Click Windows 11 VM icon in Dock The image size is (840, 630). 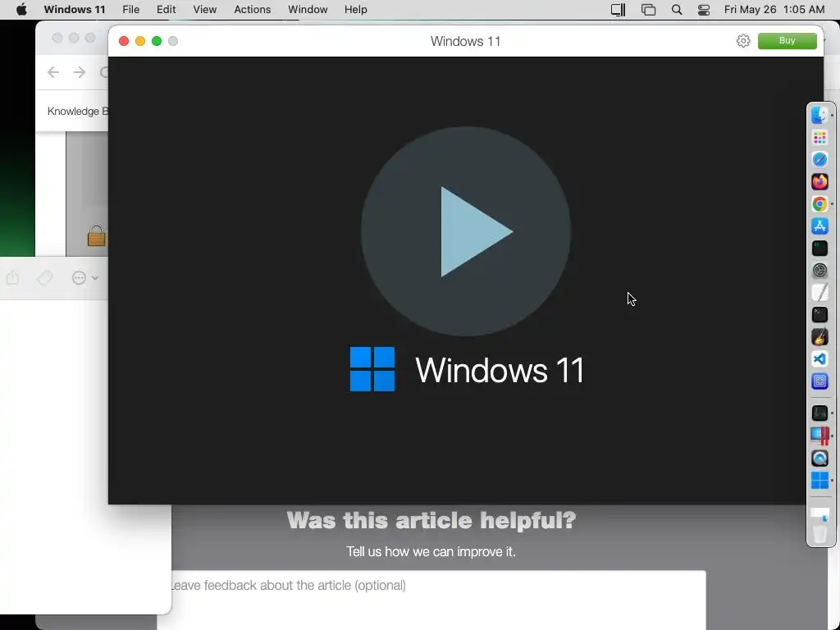pyautogui.click(x=819, y=481)
